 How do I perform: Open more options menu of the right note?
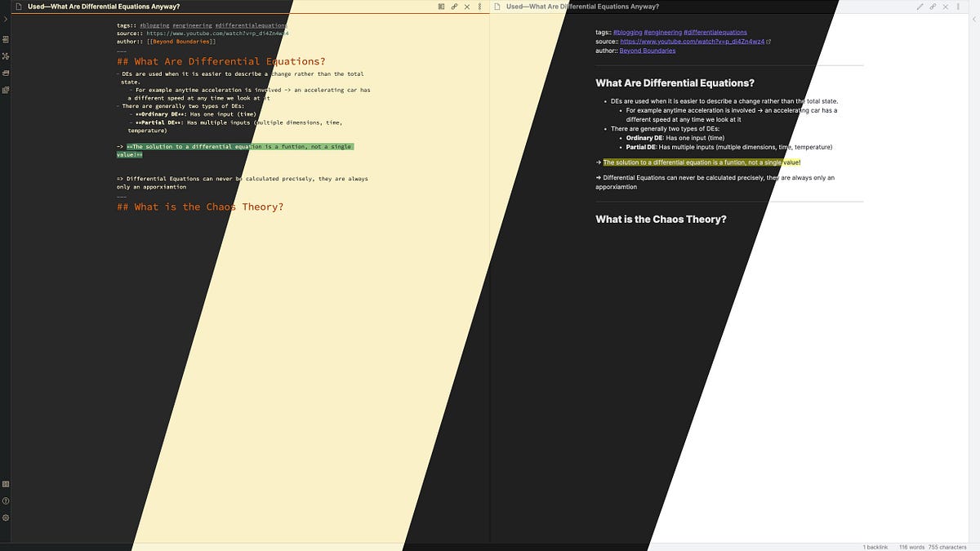tap(958, 6)
